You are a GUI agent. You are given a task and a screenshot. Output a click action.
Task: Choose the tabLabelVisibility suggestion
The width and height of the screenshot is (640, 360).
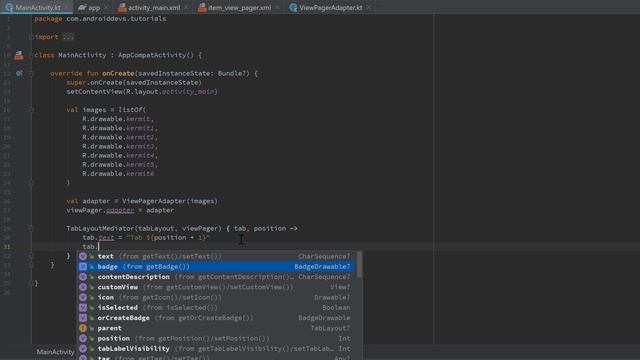[216, 349]
